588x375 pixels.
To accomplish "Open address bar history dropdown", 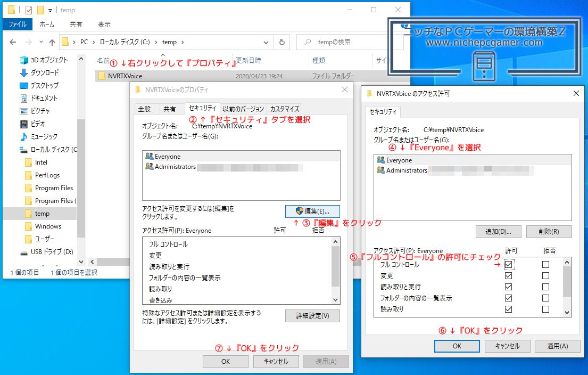I will point(266,43).
